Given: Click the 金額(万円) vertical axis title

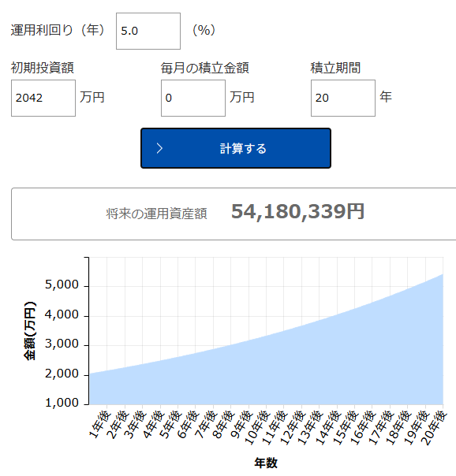Looking at the screenshot, I should 30,331.
